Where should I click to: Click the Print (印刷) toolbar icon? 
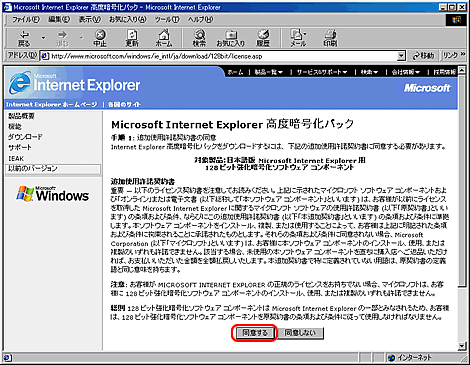[330, 38]
